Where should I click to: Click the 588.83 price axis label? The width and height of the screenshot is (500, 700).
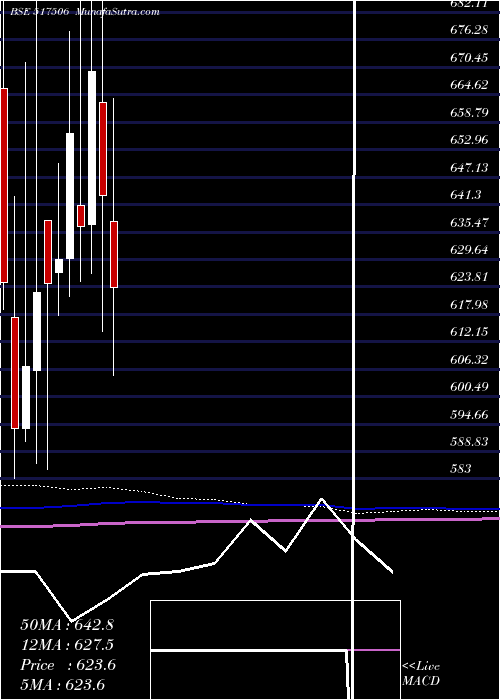tap(469, 442)
